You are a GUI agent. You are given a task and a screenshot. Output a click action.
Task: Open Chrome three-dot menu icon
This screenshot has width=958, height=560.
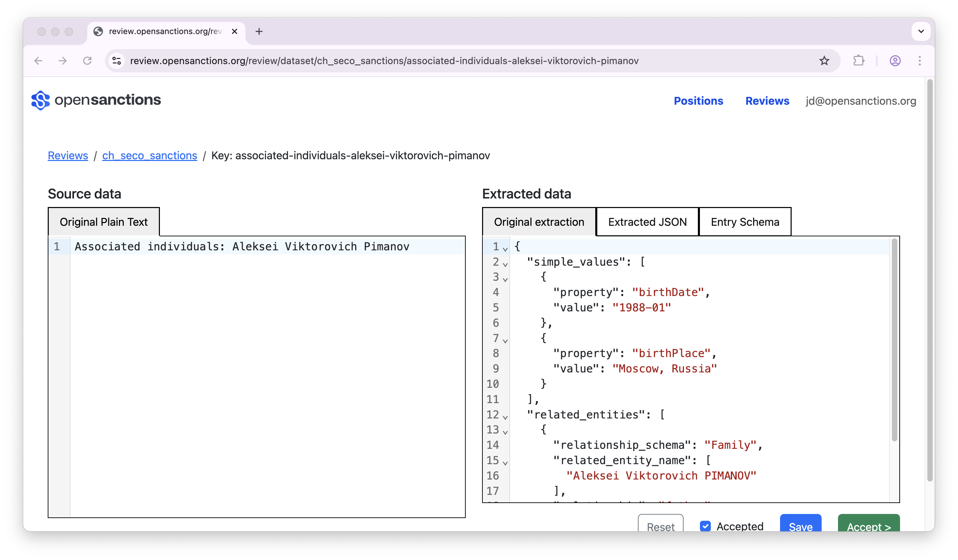point(919,61)
